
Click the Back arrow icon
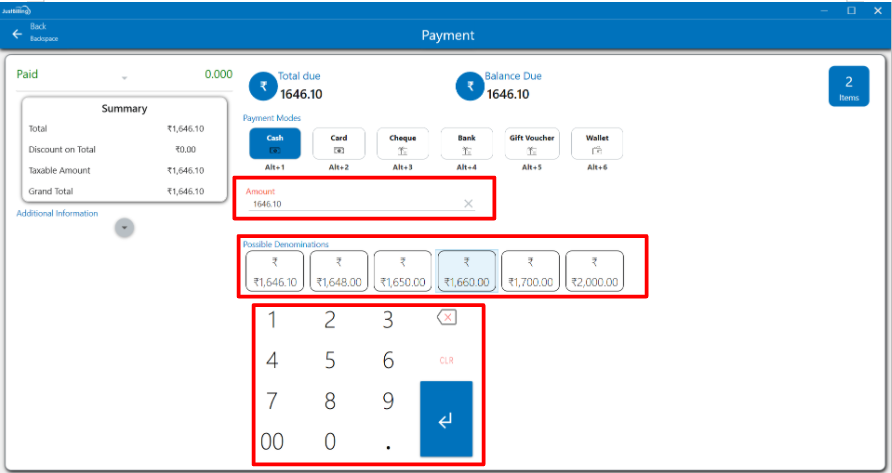[17, 34]
